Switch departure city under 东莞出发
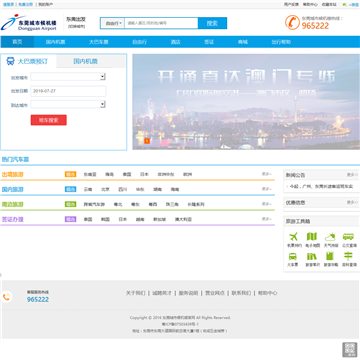Viewport: 360px width, 360px height. (x=76, y=26)
